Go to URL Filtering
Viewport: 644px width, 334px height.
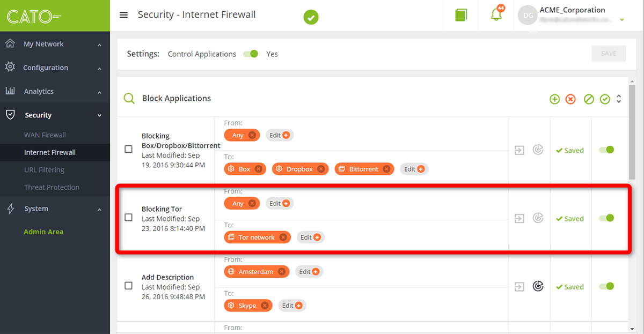click(x=44, y=169)
